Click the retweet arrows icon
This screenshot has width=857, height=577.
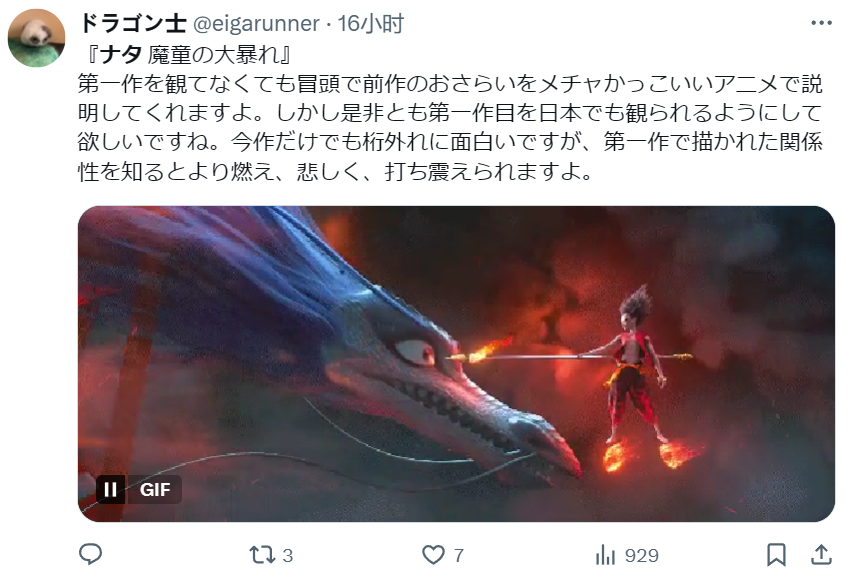pos(262,555)
